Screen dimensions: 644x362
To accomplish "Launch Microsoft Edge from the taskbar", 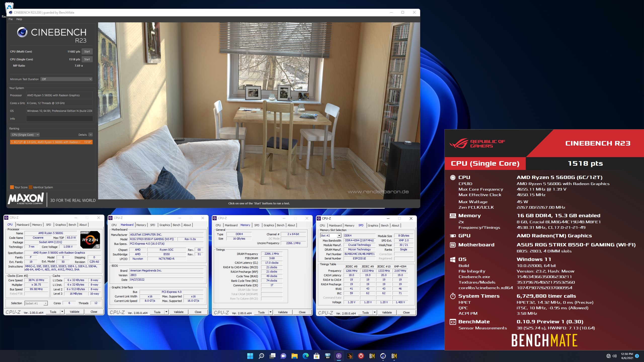I will tap(305, 356).
